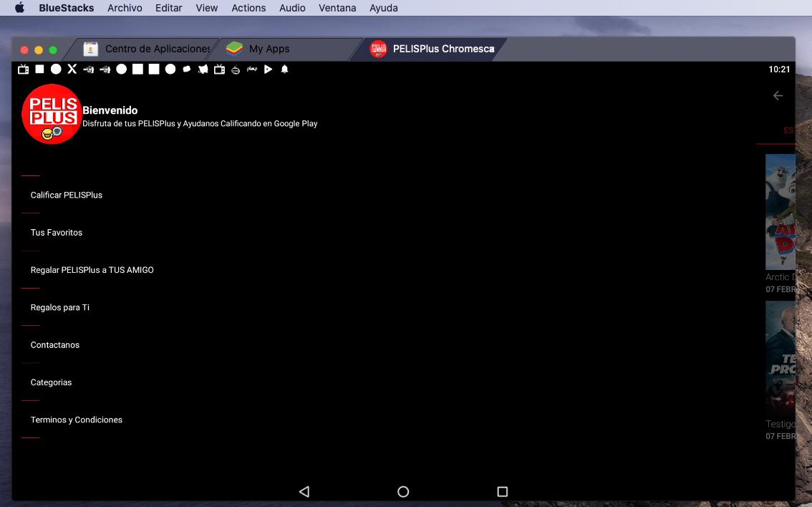Screen dimensions: 812x507
Task: Click the Arctic Dogs movie poster
Action: [780, 211]
